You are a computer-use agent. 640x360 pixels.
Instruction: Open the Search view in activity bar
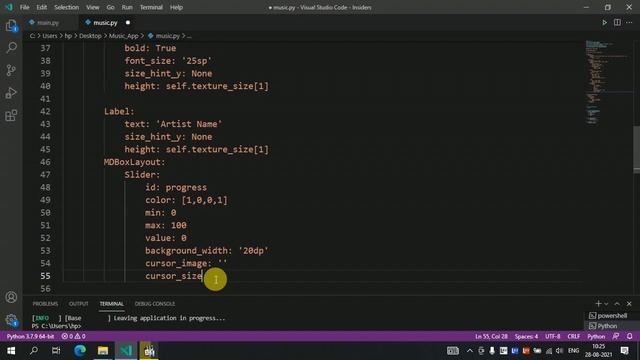click(x=11, y=47)
